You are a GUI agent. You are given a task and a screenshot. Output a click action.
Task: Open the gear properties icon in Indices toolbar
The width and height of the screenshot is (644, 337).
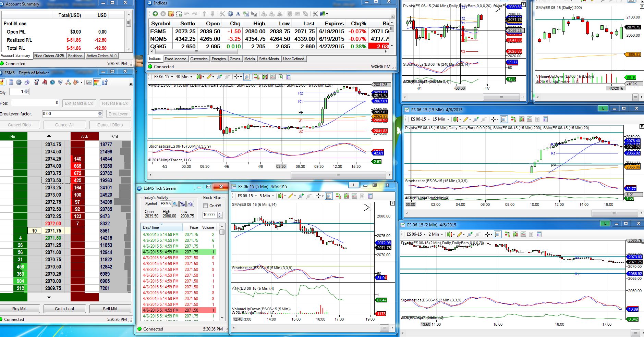pyautogui.click(x=230, y=14)
